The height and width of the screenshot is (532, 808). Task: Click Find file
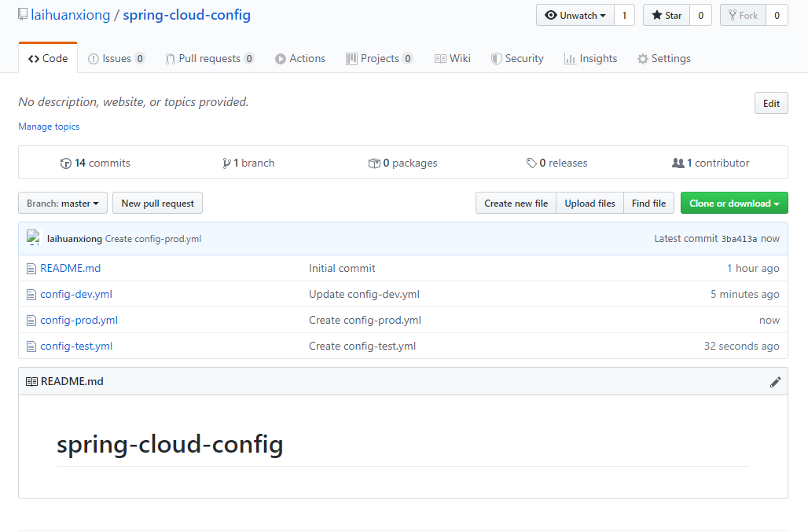648,203
